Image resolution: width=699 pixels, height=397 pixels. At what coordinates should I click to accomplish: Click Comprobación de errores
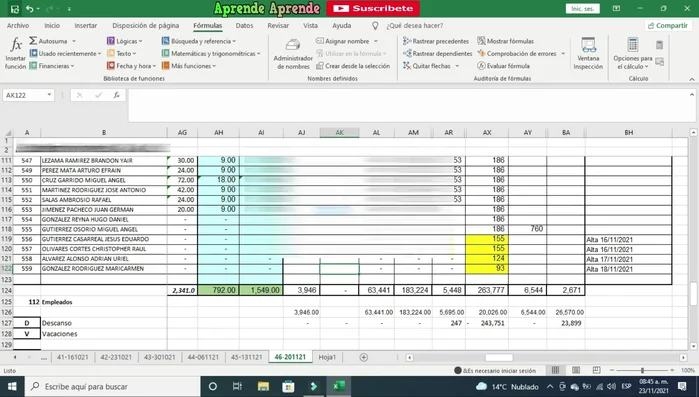(517, 53)
